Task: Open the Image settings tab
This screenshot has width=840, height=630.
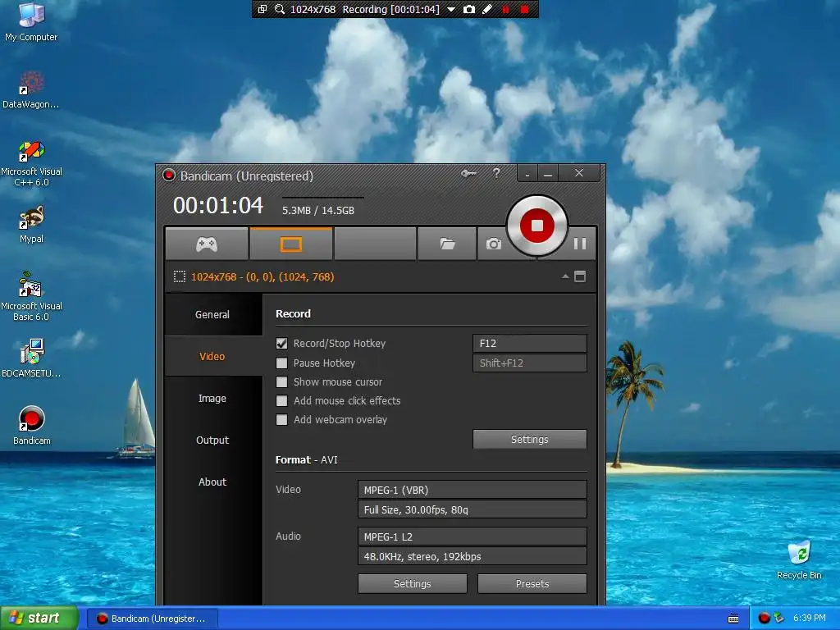Action: (212, 398)
